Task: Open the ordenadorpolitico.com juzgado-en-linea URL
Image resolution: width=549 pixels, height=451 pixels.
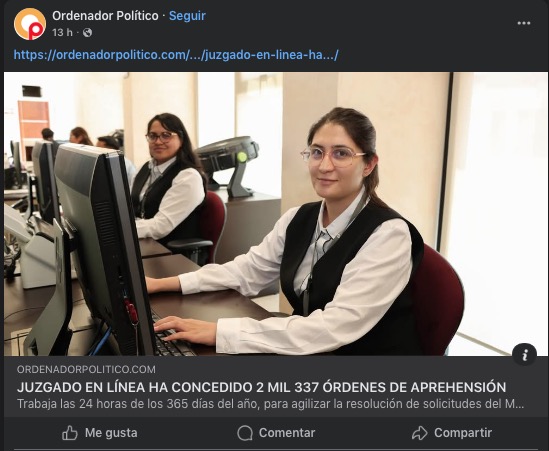Action: coord(176,55)
